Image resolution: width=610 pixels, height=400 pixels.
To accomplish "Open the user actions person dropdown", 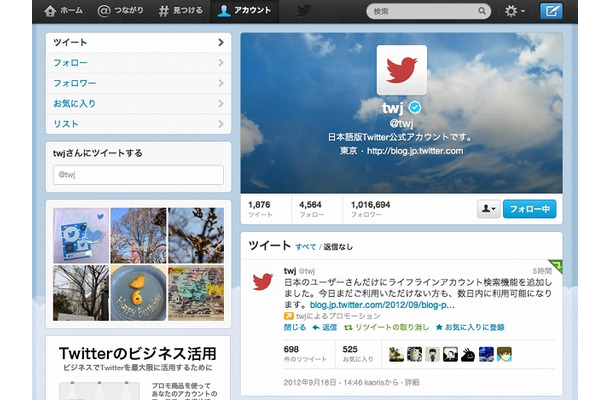I will 489,209.
